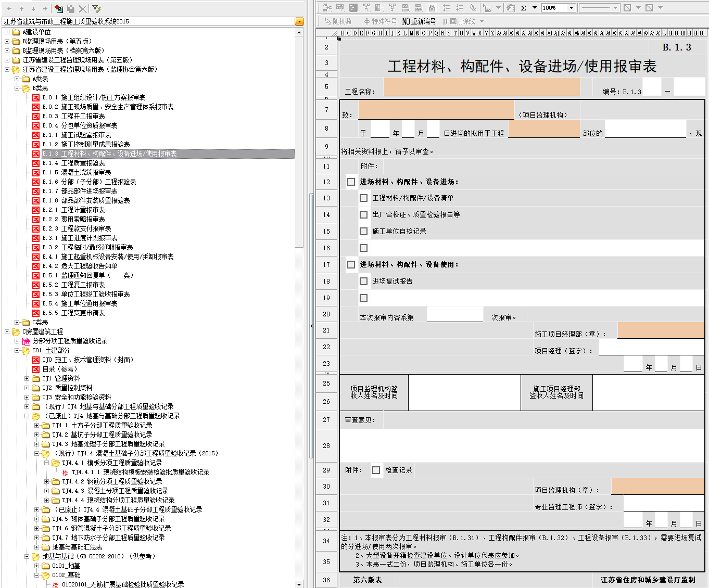Click the tree scrollbar's top up arrow
709x588 pixels.
point(299,32)
